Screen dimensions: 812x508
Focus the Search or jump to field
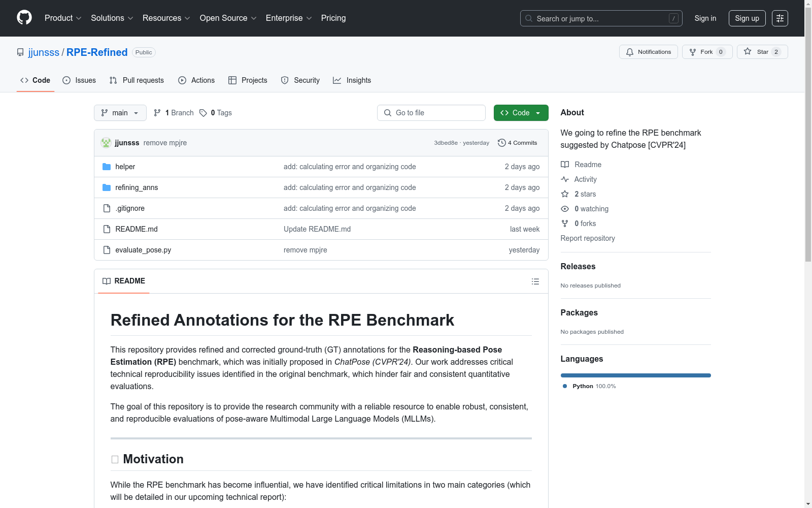click(x=601, y=18)
